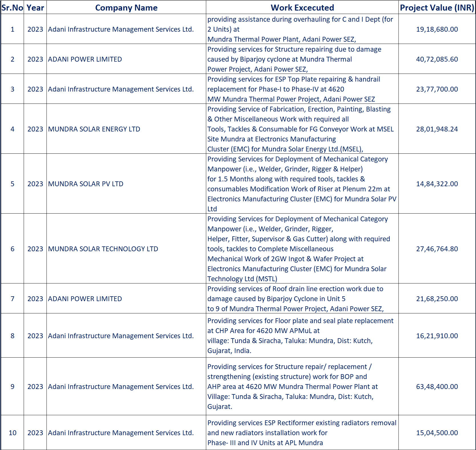
Task: Select Adani Infrastructure Management cell in row 8
Action: click(126, 336)
